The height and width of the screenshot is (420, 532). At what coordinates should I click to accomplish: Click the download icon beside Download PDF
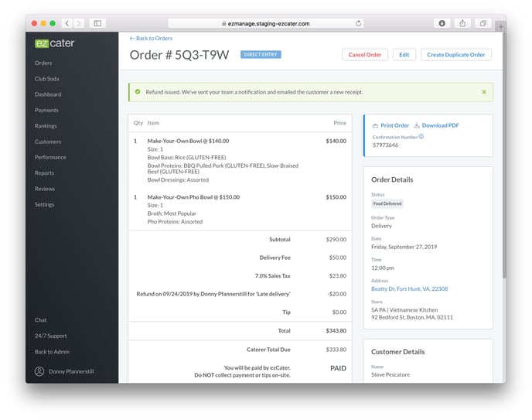click(x=417, y=125)
